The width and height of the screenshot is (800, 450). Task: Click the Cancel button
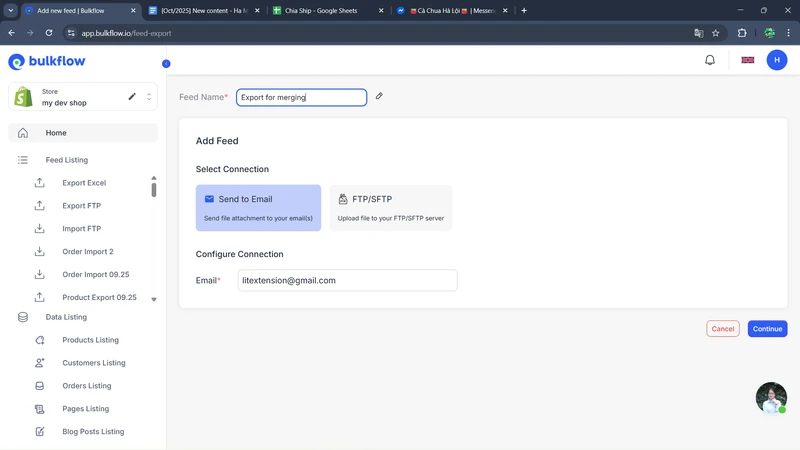[x=723, y=329]
